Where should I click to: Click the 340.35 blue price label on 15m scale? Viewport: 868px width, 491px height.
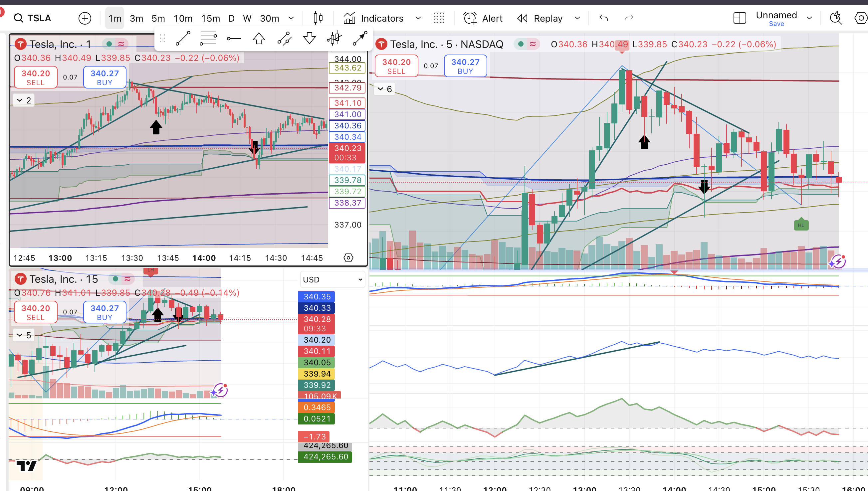click(317, 297)
